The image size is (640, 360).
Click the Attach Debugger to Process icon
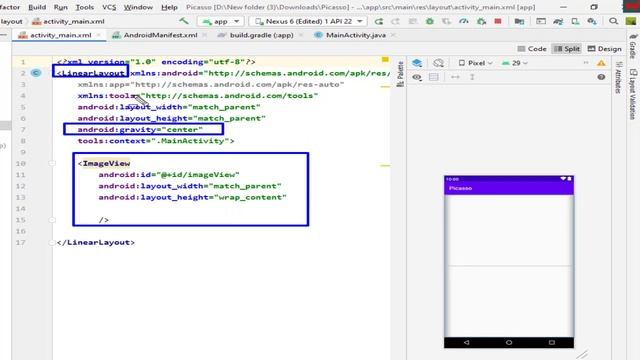[481, 21]
